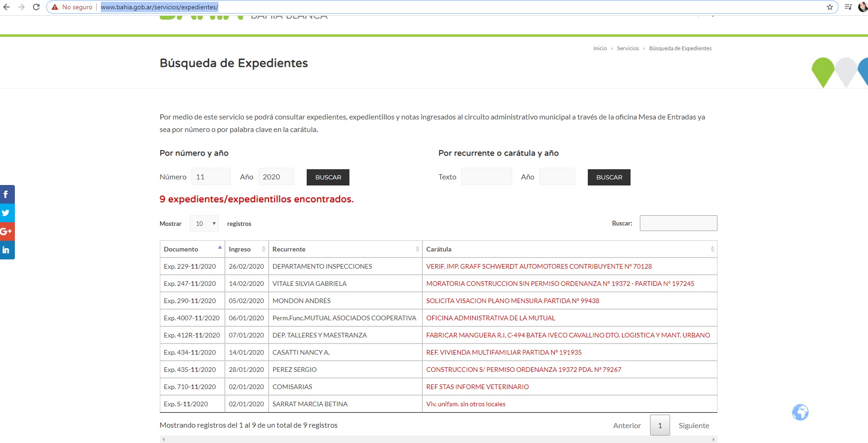Viewport: 868px width, 443px height.
Task: Click the Twitter share icon
Action: coord(7,213)
